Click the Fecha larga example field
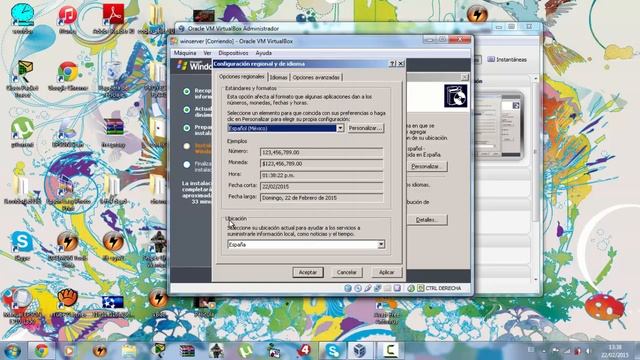 321,198
